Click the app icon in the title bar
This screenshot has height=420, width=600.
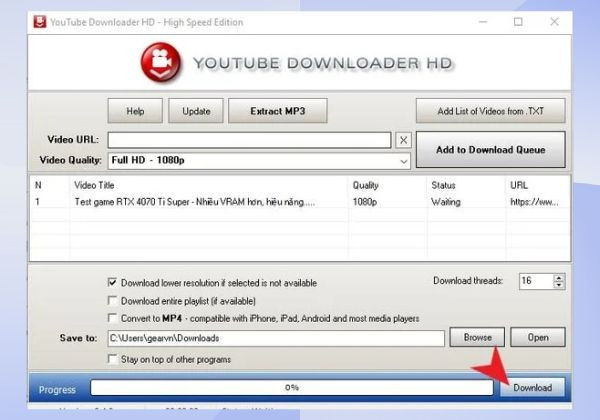[39, 22]
